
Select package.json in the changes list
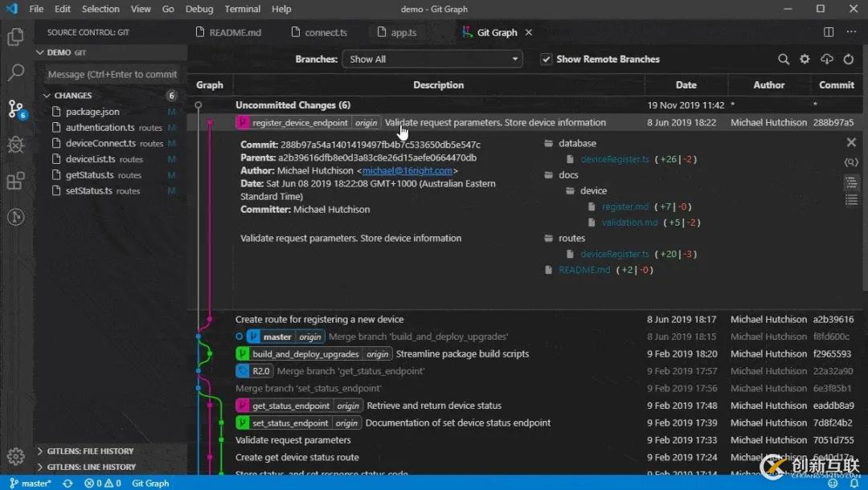pos(92,112)
